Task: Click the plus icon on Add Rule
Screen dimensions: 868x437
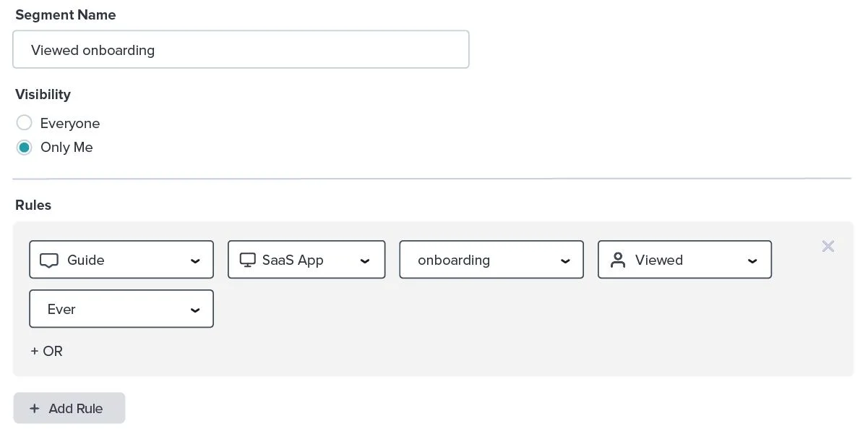Action: coord(34,409)
